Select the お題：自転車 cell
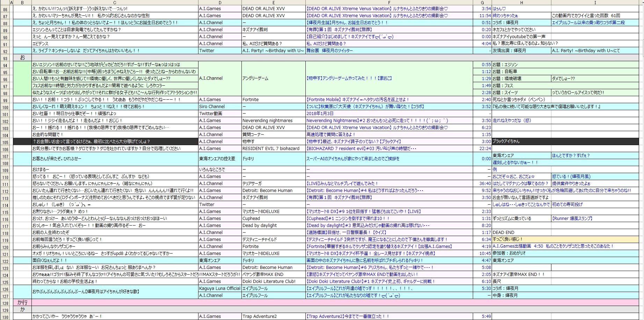 521,72
